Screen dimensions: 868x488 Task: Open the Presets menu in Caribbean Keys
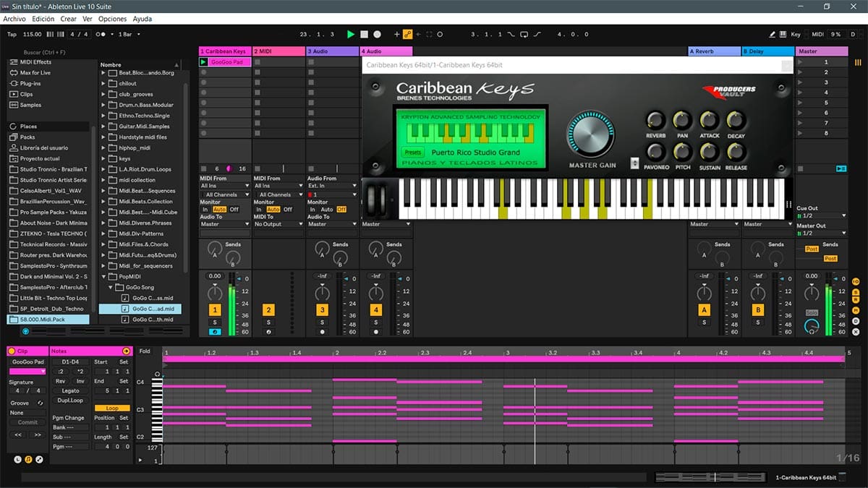point(413,153)
